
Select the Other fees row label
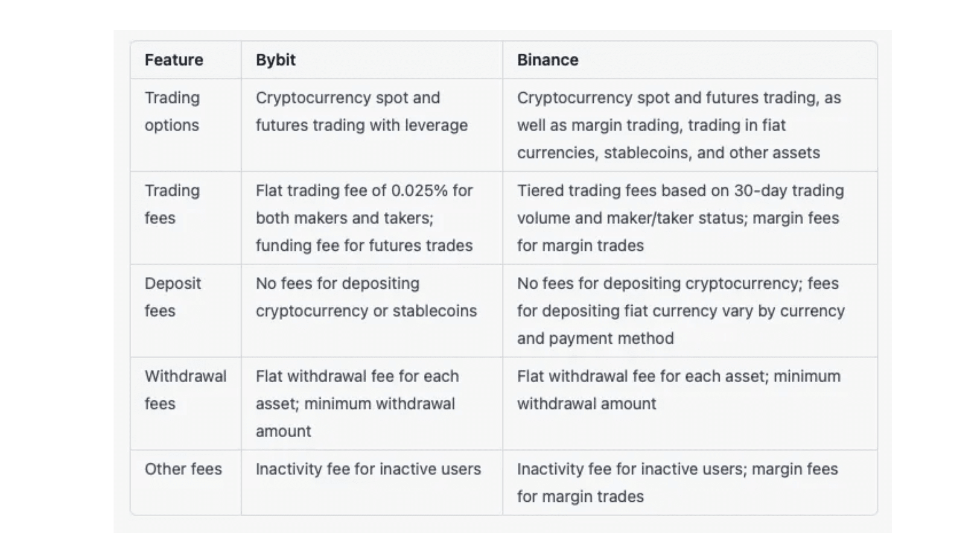pos(183,469)
